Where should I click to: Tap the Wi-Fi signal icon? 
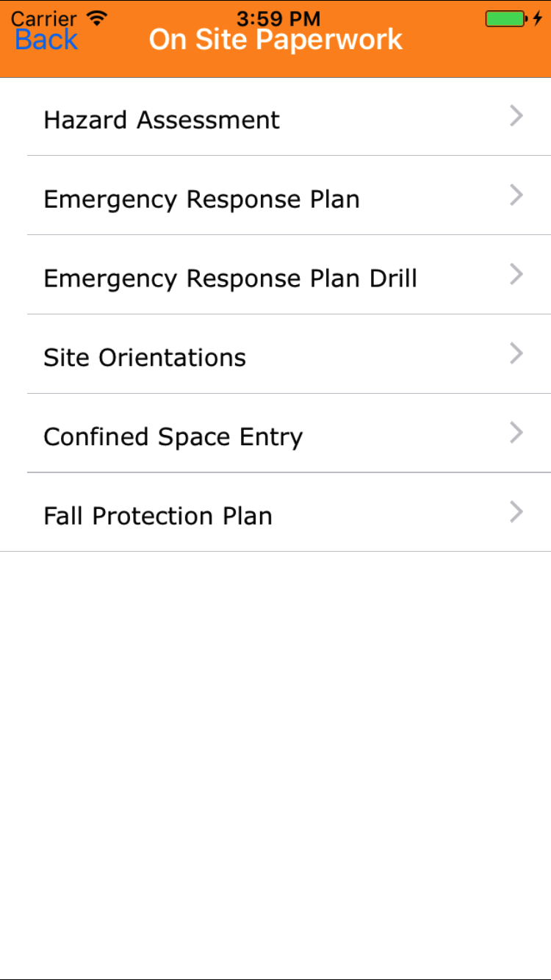point(96,17)
